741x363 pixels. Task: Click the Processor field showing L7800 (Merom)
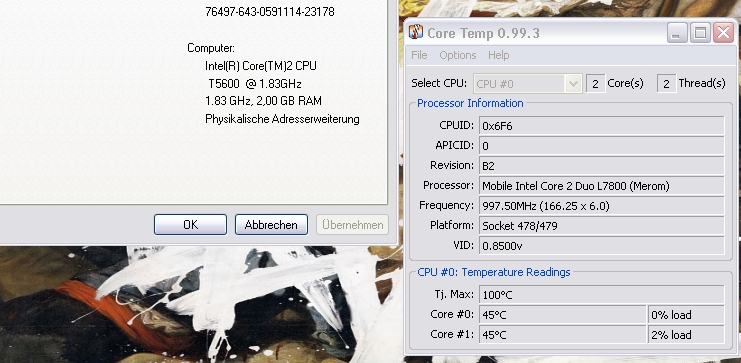pyautogui.click(x=602, y=186)
